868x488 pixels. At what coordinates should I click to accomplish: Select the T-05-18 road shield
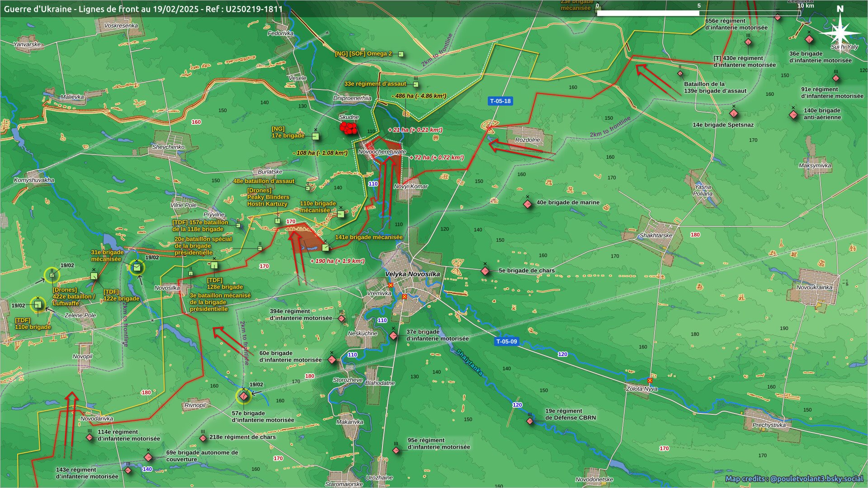[x=500, y=101]
